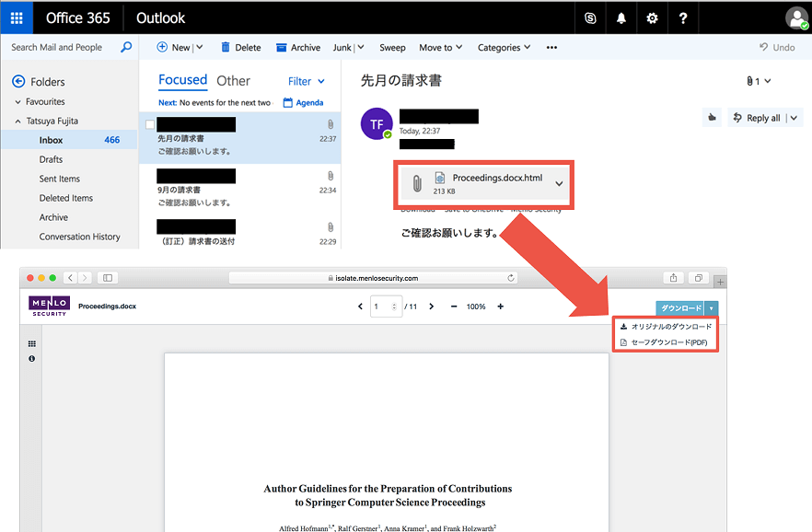Zoom out with the minus in Menlo viewer

454,306
